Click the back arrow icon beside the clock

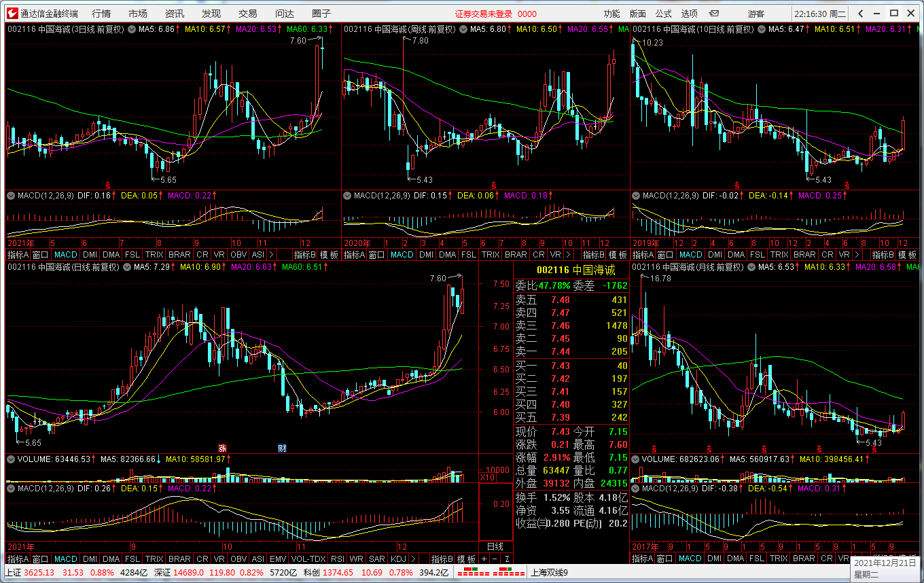859,13
